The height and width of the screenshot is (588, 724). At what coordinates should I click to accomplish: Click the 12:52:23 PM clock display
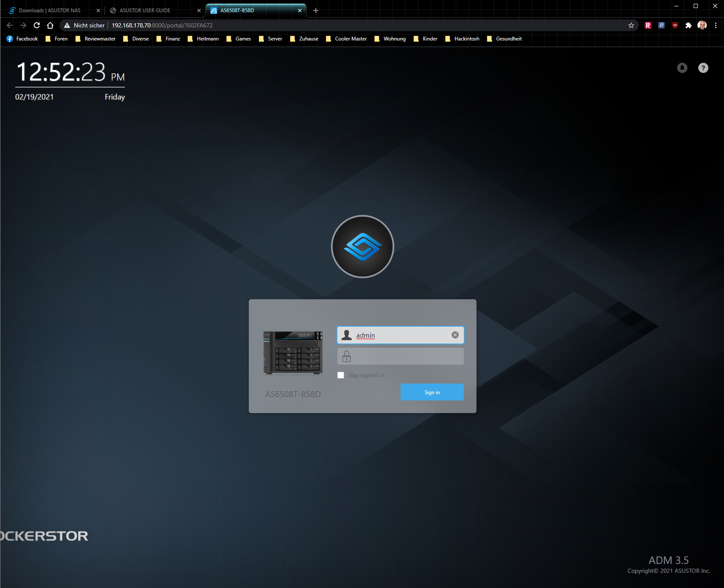(x=70, y=72)
